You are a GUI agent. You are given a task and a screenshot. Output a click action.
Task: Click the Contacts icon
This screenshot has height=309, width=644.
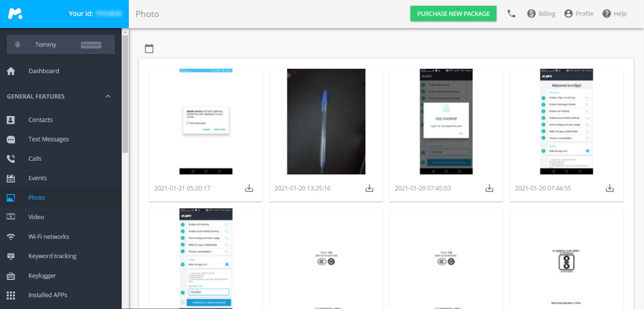10,119
